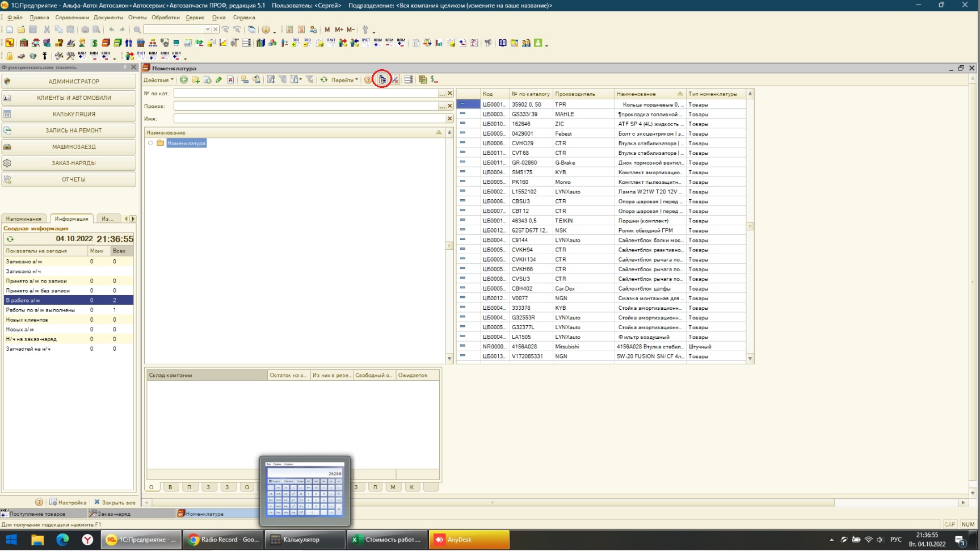The width and height of the screenshot is (980, 551).
Task: Click the M- memory button
Action: pos(350,30)
